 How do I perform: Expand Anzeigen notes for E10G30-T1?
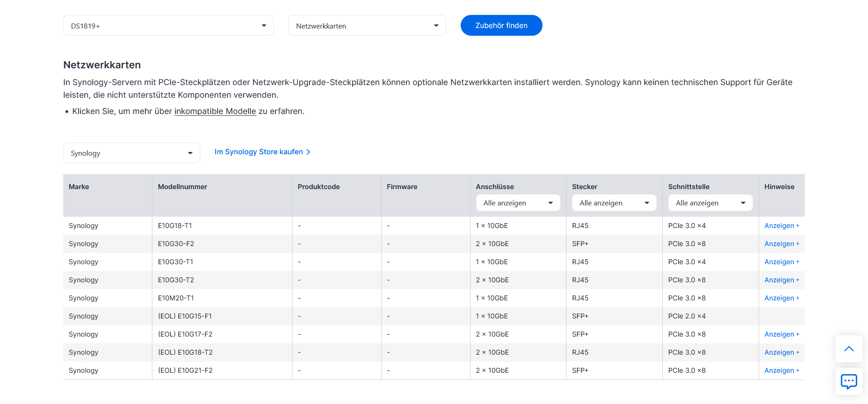pyautogui.click(x=781, y=262)
